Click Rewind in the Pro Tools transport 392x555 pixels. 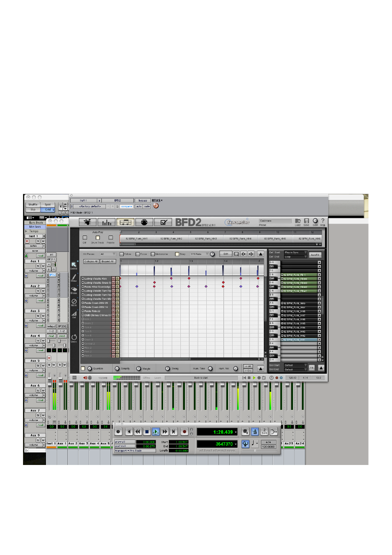coord(138,432)
